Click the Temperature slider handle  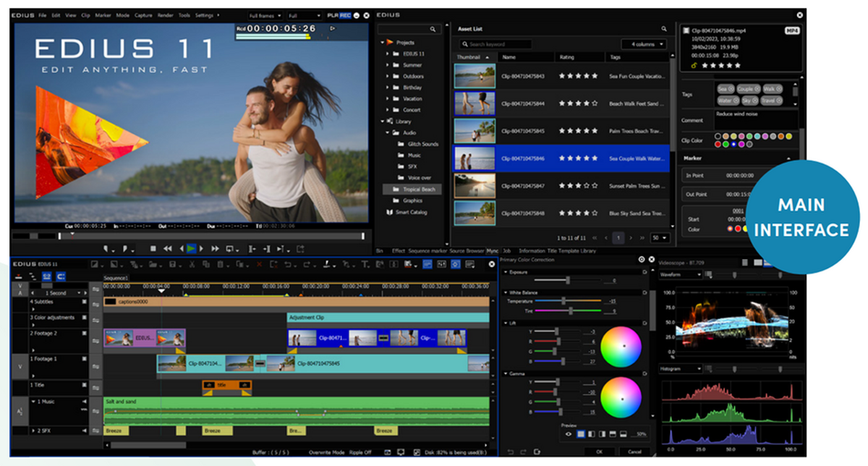click(562, 301)
